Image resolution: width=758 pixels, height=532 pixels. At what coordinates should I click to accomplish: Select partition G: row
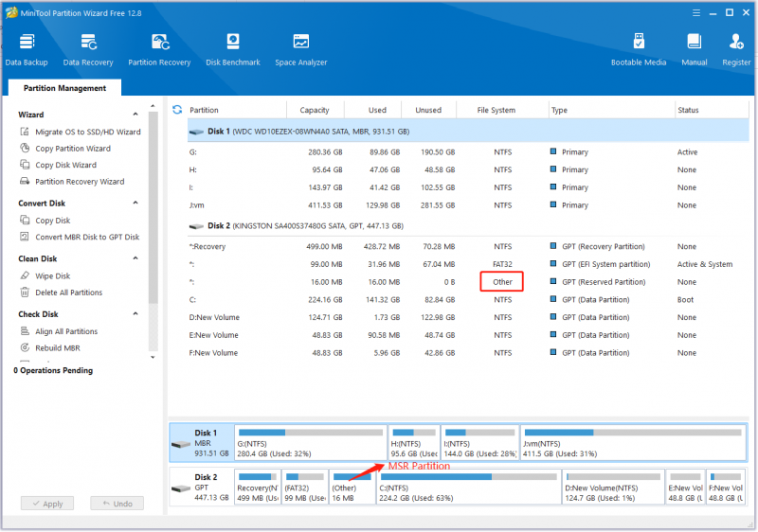468,152
